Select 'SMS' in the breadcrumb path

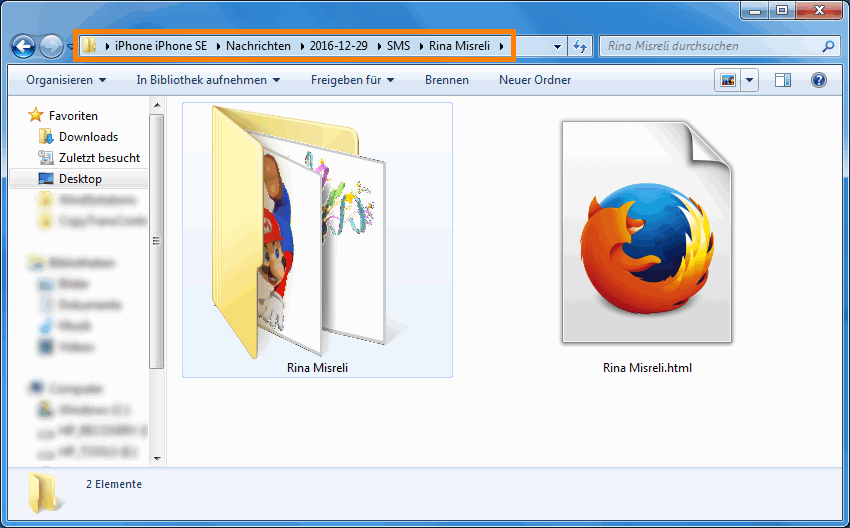[398, 46]
